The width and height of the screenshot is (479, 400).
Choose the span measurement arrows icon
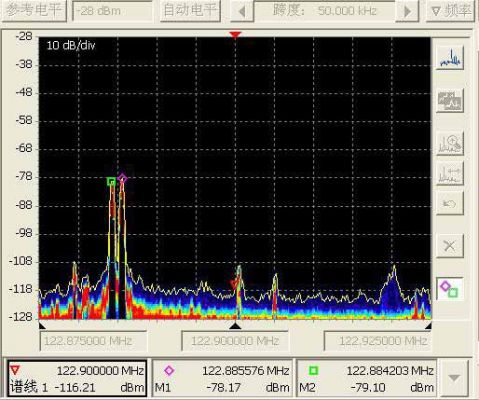(450, 173)
